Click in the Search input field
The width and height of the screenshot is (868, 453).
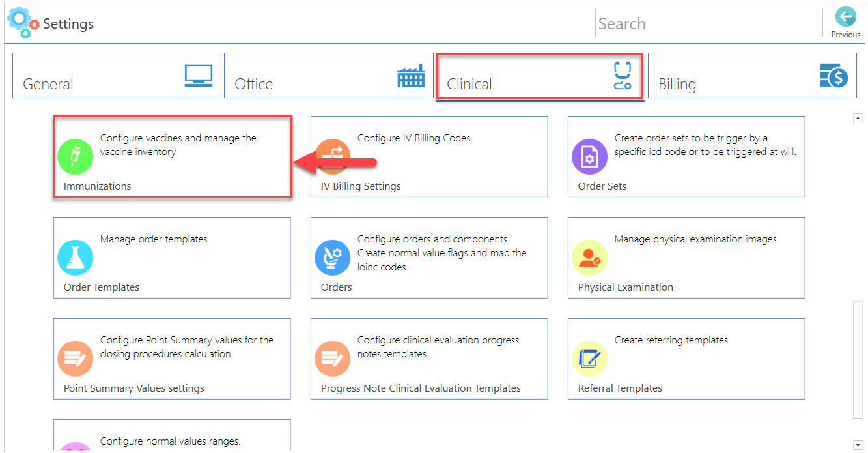tap(709, 23)
